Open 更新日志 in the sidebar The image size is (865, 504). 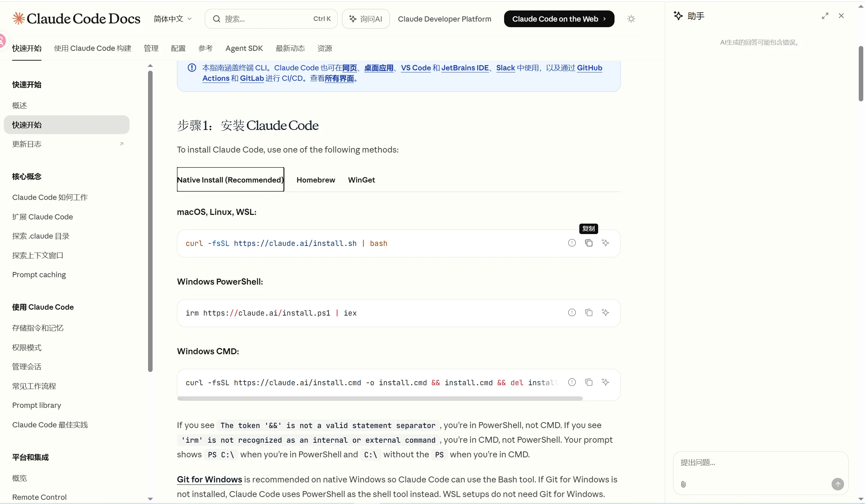tap(27, 144)
